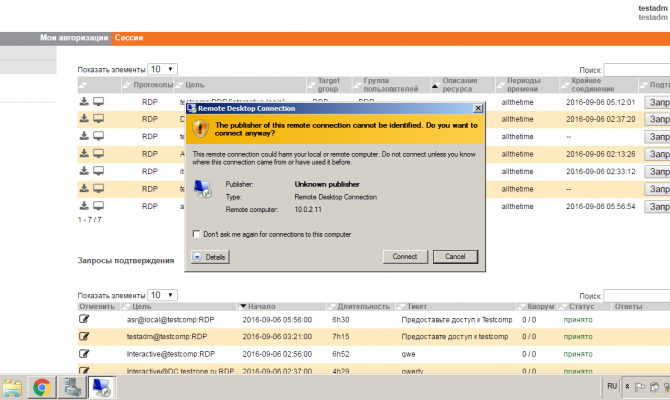Open Server Manager taskbar icon
The height and width of the screenshot is (400, 670).
point(72,388)
